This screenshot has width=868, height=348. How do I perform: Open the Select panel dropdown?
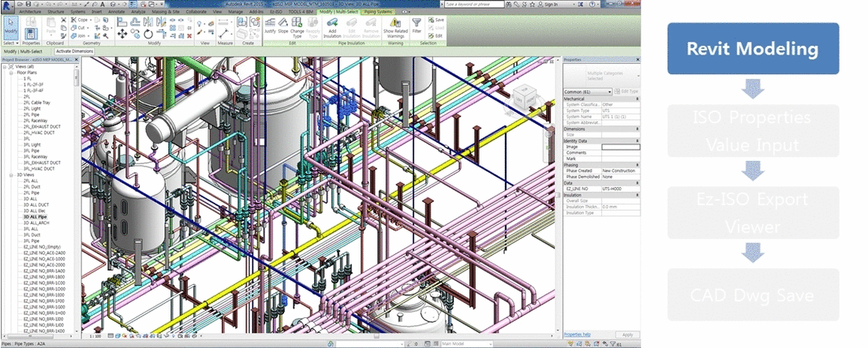point(10,43)
